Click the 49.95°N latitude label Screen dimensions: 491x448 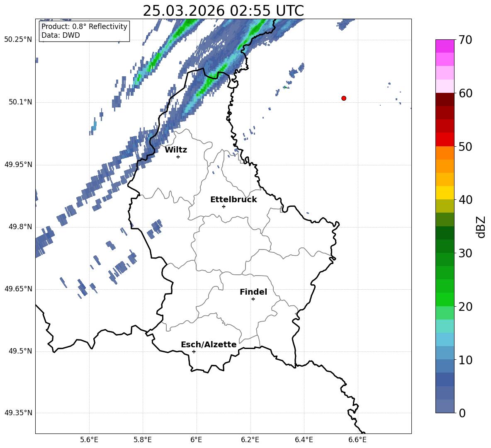tap(18, 165)
